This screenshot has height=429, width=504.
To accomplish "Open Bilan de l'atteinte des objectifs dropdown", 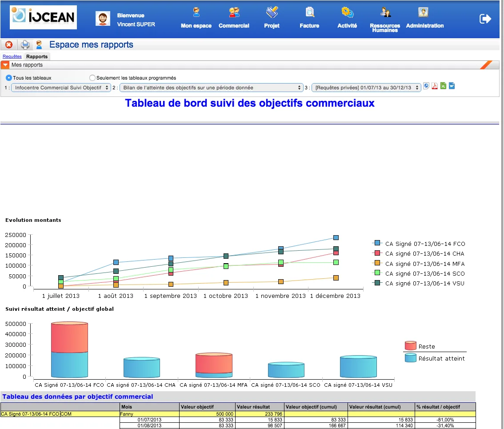I will coord(212,88).
